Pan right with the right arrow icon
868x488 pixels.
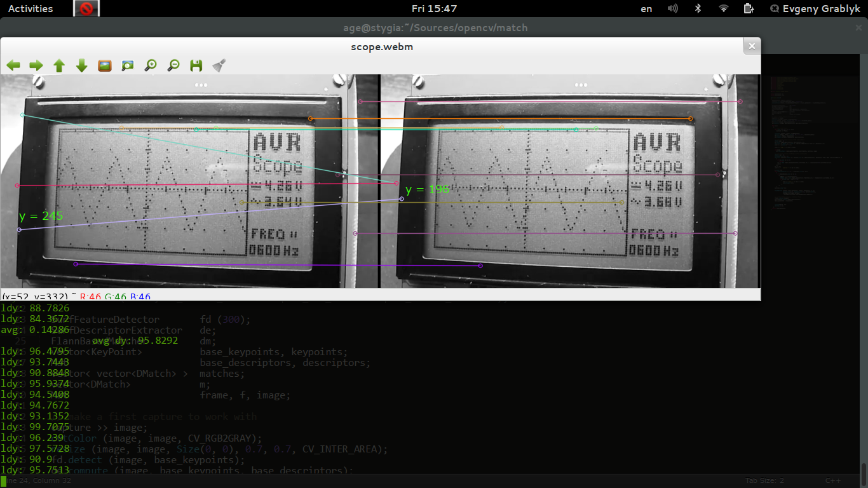point(36,65)
